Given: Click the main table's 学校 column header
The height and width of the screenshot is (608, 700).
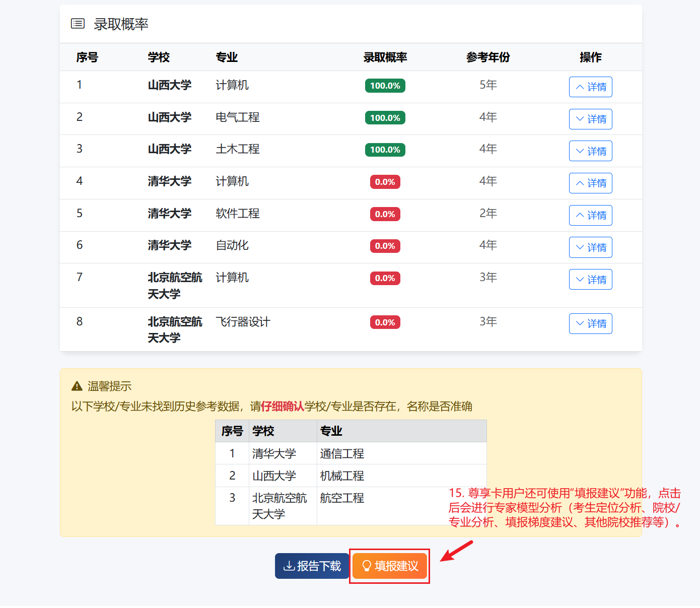Looking at the screenshot, I should (x=159, y=57).
